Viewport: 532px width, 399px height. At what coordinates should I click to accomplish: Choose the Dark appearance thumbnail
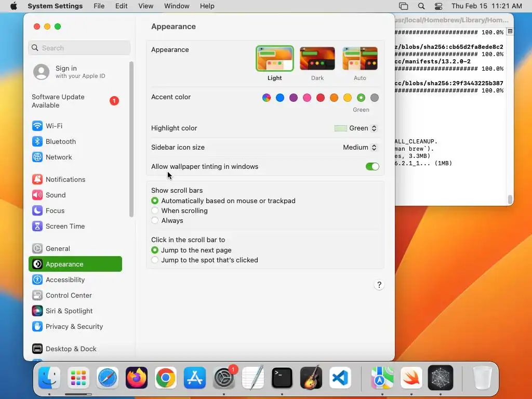click(x=317, y=59)
